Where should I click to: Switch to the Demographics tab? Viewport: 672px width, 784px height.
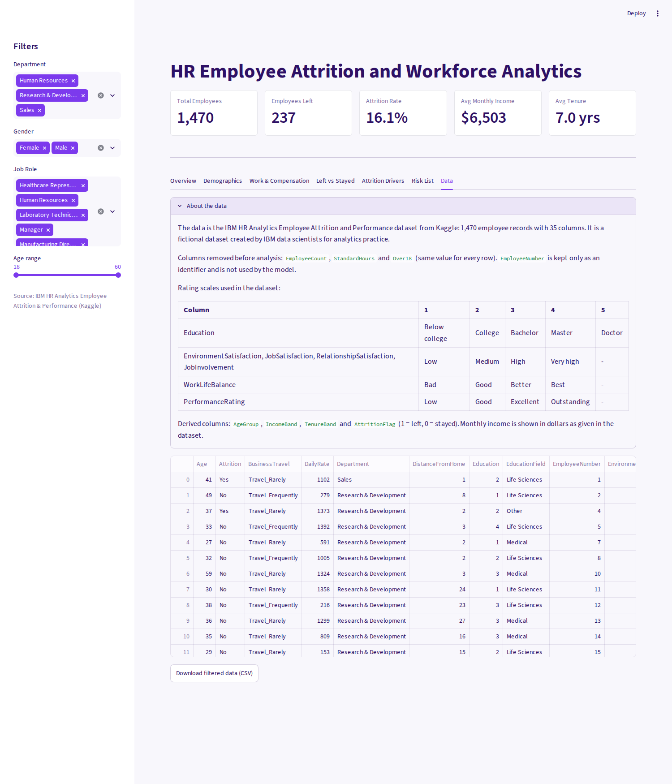pos(223,181)
